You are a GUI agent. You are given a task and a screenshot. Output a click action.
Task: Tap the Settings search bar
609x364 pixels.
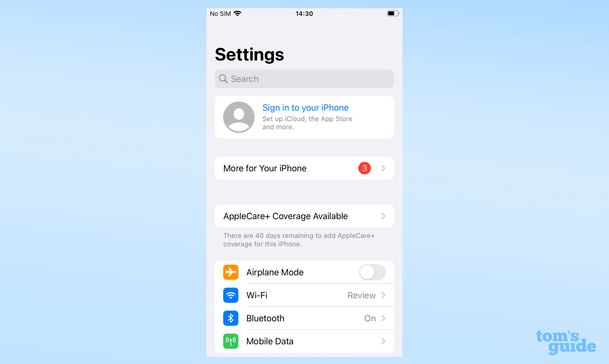[304, 78]
